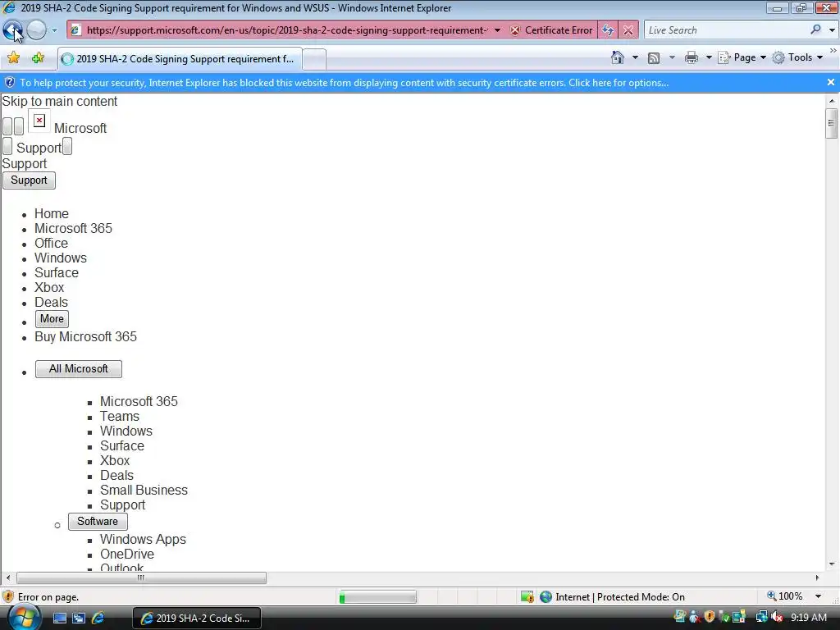The width and height of the screenshot is (840, 630).
Task: Click the horizontal scrollbar right arrow
Action: pyautogui.click(x=817, y=577)
